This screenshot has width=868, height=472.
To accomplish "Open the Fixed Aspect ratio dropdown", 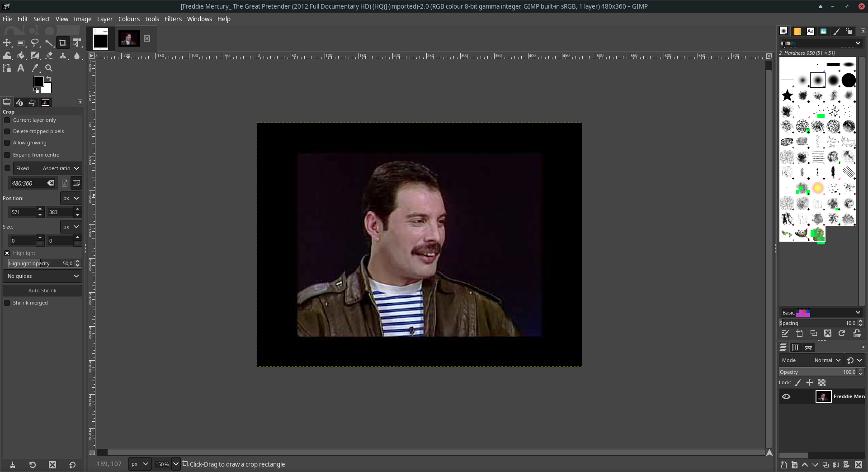I will pos(47,168).
